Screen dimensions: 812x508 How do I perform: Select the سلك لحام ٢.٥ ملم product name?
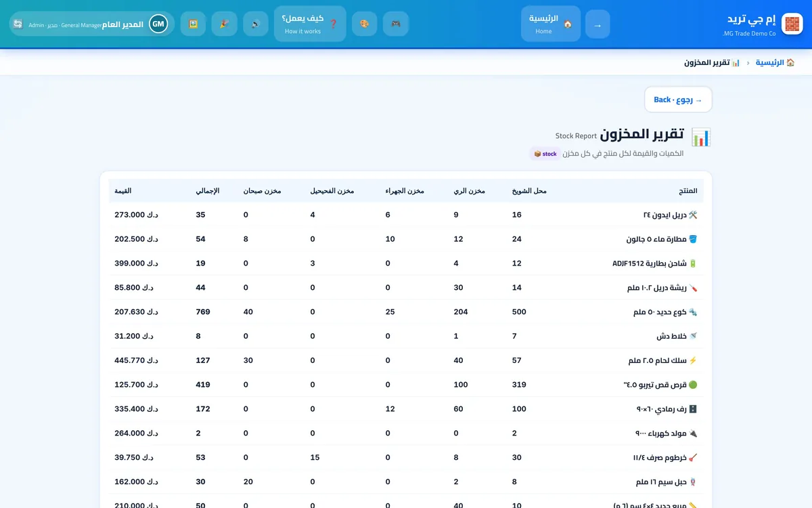coord(662,360)
